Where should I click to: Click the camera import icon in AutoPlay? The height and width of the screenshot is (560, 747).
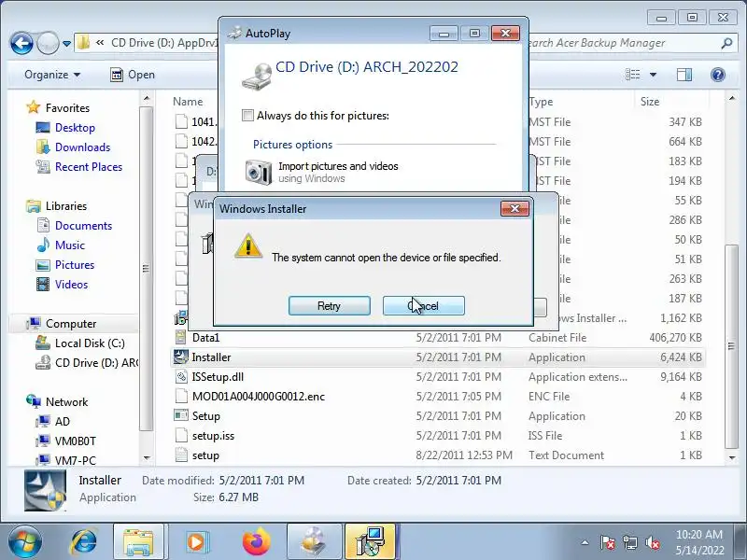coord(259,172)
